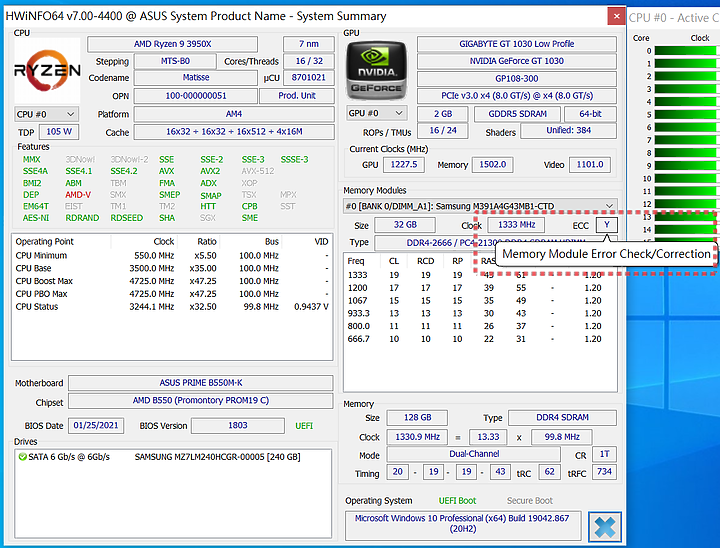
Task: Click the AMD B550 chipset field
Action: tap(201, 401)
